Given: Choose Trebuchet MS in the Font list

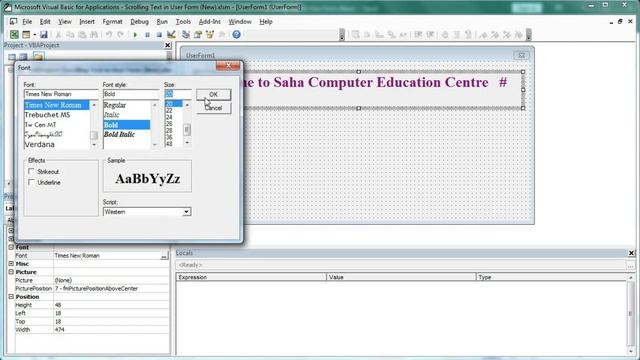Looking at the screenshot, I should point(47,115).
